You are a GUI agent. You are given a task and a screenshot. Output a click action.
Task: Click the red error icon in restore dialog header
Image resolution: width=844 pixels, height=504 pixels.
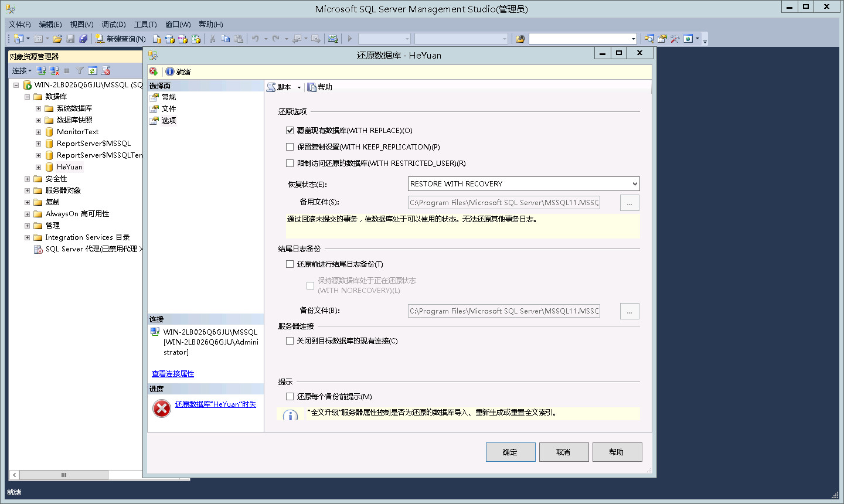(x=154, y=71)
